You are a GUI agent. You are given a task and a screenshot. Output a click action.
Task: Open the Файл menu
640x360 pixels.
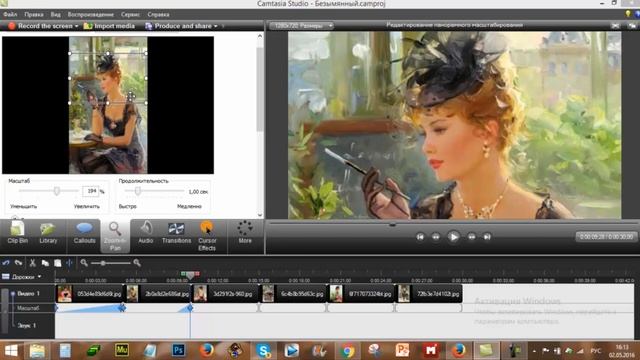[10, 14]
